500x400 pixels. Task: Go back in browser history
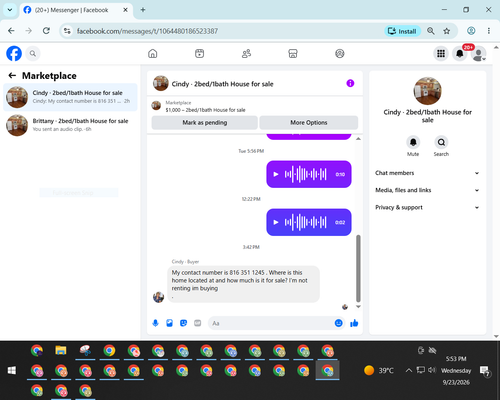click(11, 31)
